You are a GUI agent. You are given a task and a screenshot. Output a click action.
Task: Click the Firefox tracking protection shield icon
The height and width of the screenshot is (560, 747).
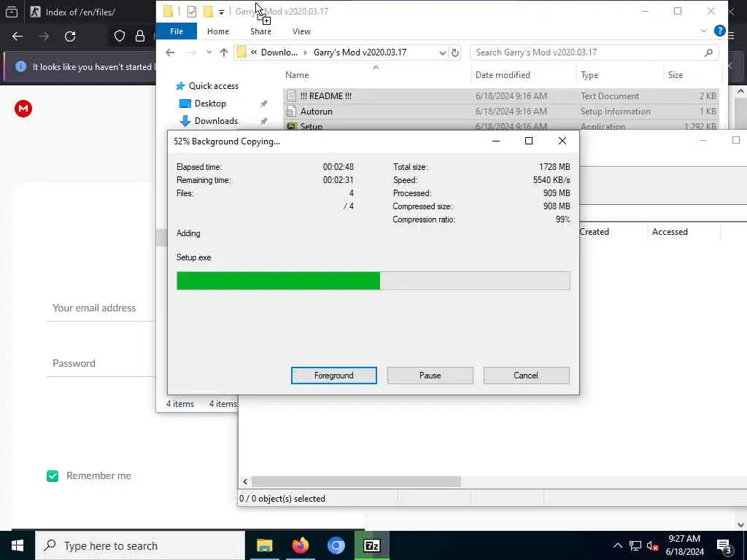tap(119, 36)
